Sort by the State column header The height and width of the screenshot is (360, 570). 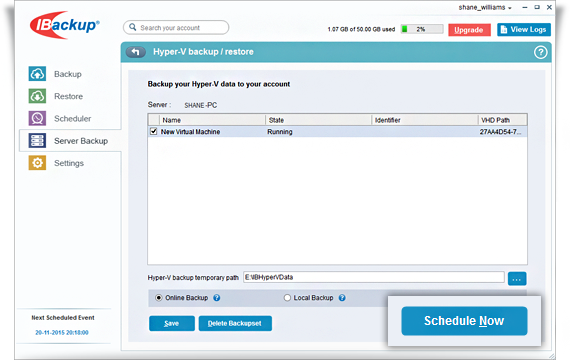click(x=318, y=120)
